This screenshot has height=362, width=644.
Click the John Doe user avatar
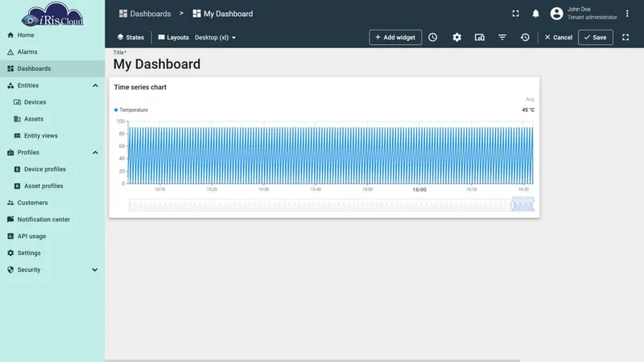pyautogui.click(x=556, y=14)
